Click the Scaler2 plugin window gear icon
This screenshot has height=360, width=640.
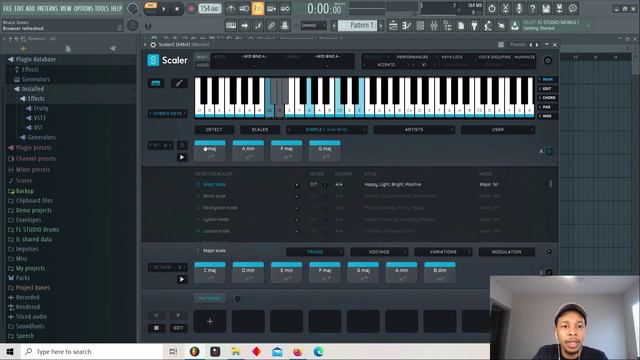153,44
